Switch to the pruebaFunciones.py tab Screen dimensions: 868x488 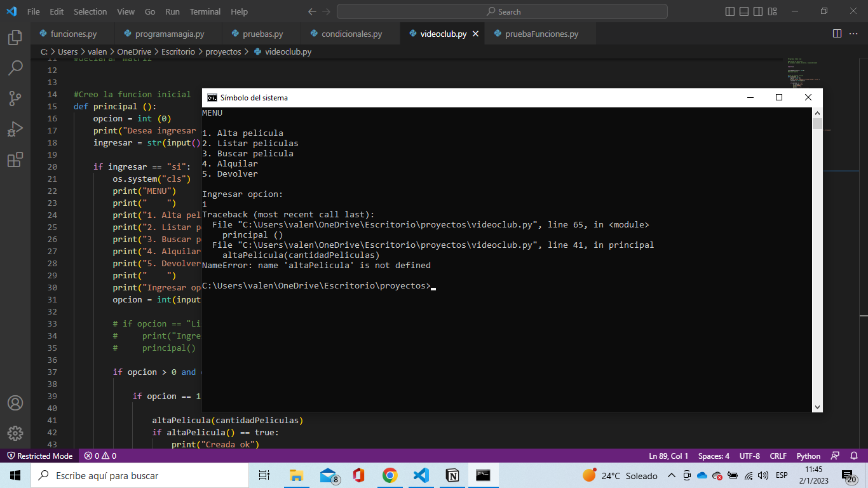[541, 34]
